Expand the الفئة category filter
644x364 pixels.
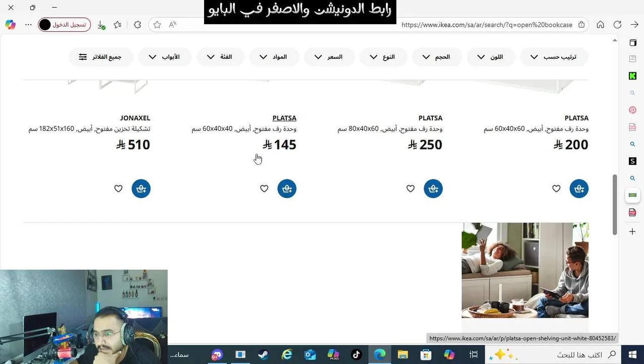pyautogui.click(x=220, y=57)
